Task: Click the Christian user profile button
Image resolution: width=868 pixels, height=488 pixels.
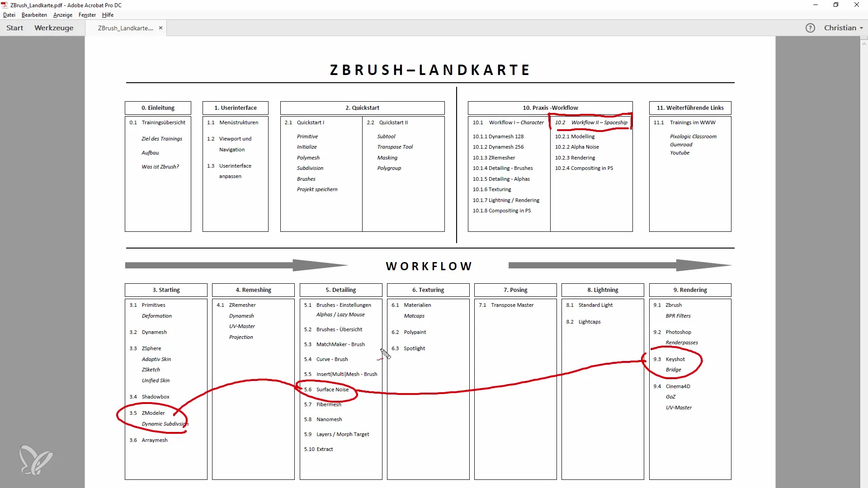Action: click(x=840, y=28)
